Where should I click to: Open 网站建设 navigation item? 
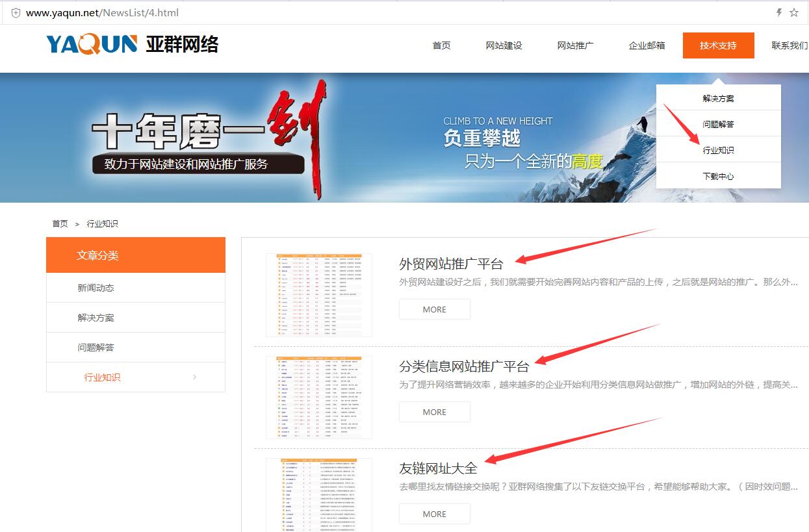(504, 45)
